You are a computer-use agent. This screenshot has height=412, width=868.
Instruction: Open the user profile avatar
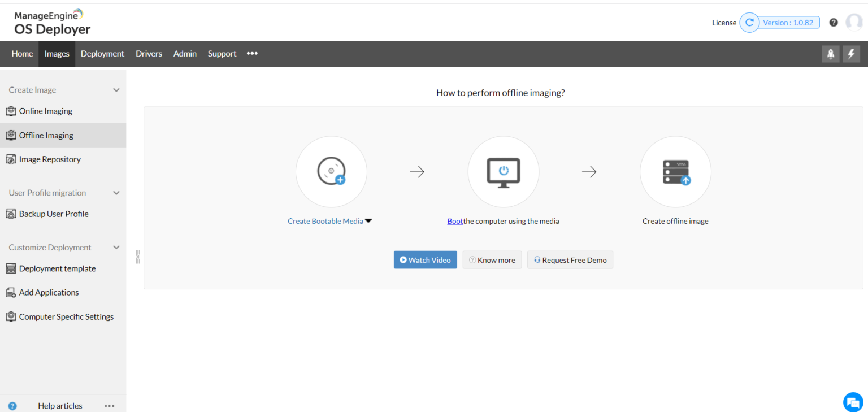tap(853, 23)
